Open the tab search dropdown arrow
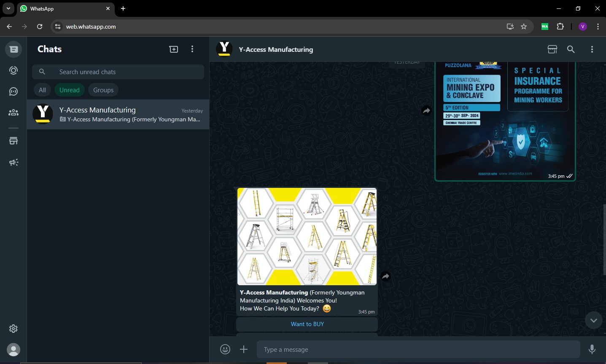This screenshot has width=606, height=364. point(8,8)
